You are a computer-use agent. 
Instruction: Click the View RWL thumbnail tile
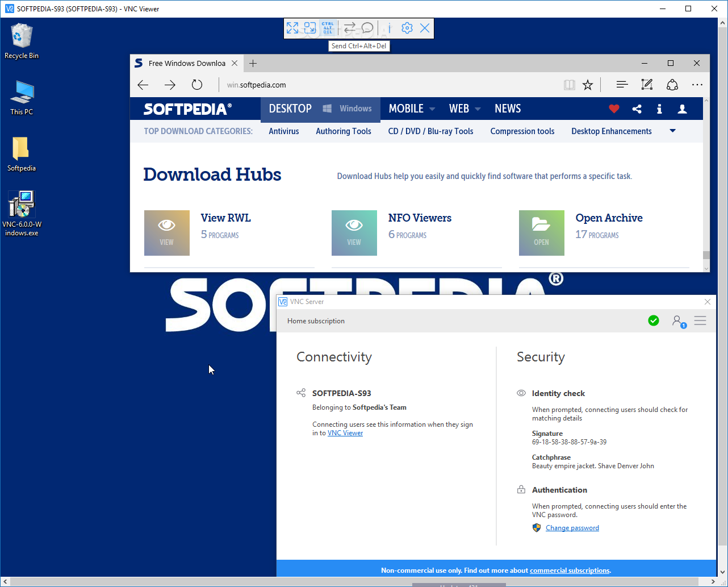(x=167, y=233)
